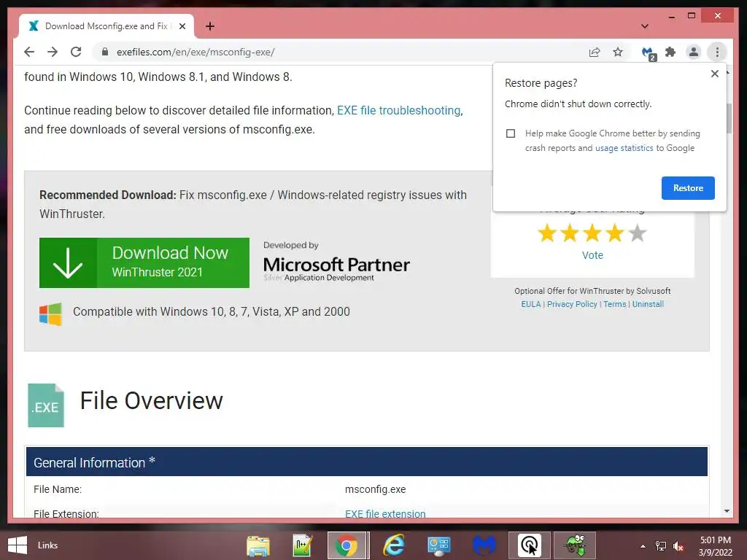Bookmark this tab with the star icon
747x560 pixels.
618,52
